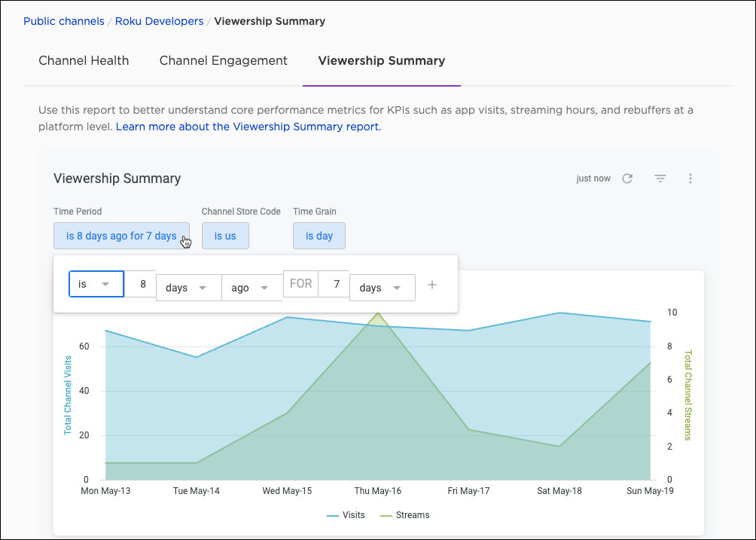Open the three-dot more options menu
Viewport: 756px width, 540px height.
coord(690,178)
